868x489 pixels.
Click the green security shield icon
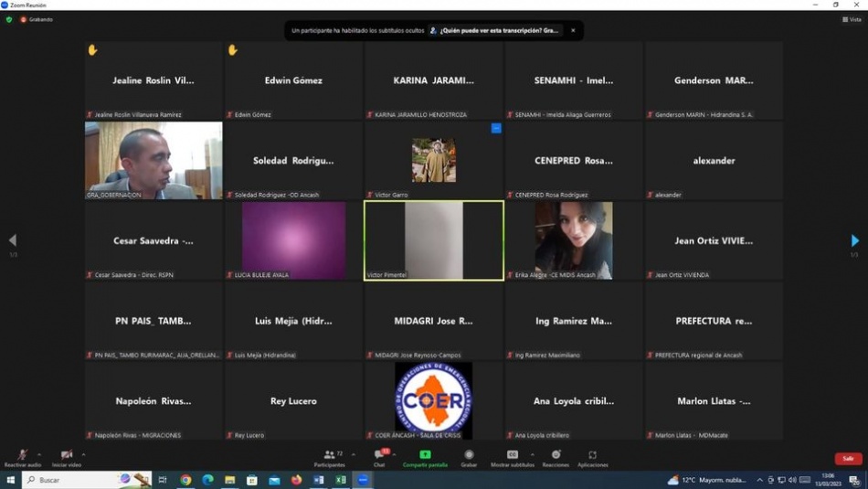9,19
